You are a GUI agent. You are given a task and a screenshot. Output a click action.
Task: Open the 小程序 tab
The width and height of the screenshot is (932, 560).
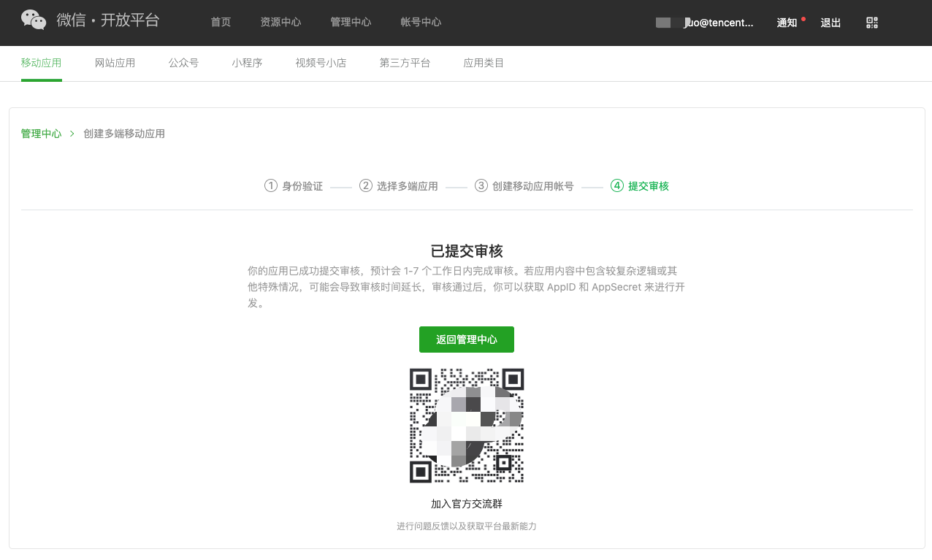[247, 63]
